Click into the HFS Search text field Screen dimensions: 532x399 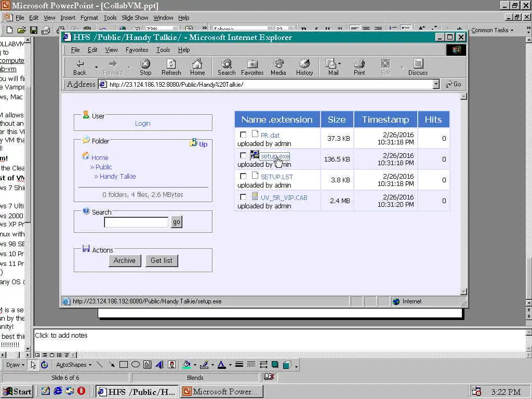coord(136,222)
